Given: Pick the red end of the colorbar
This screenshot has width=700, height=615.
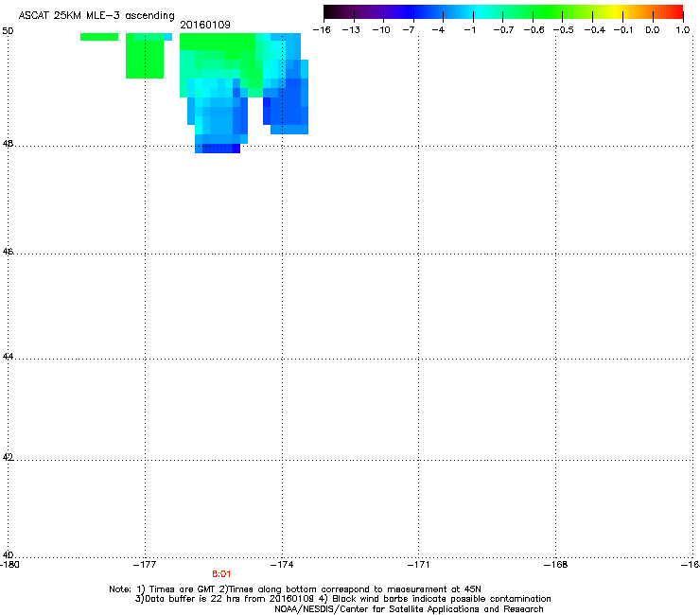Looking at the screenshot, I should pyautogui.click(x=676, y=12).
